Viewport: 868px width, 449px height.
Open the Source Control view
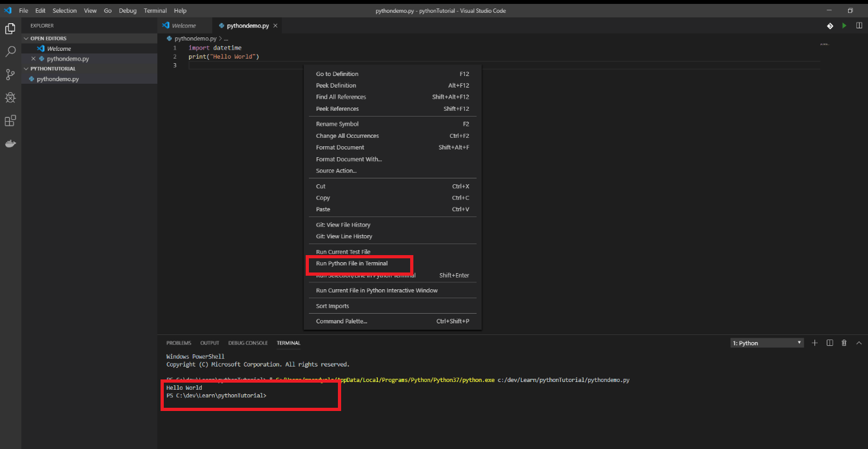point(10,74)
